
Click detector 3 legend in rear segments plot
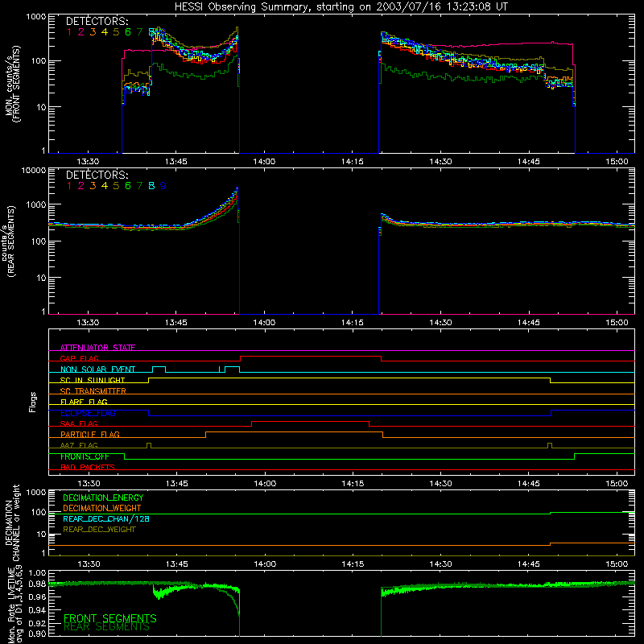[93, 186]
